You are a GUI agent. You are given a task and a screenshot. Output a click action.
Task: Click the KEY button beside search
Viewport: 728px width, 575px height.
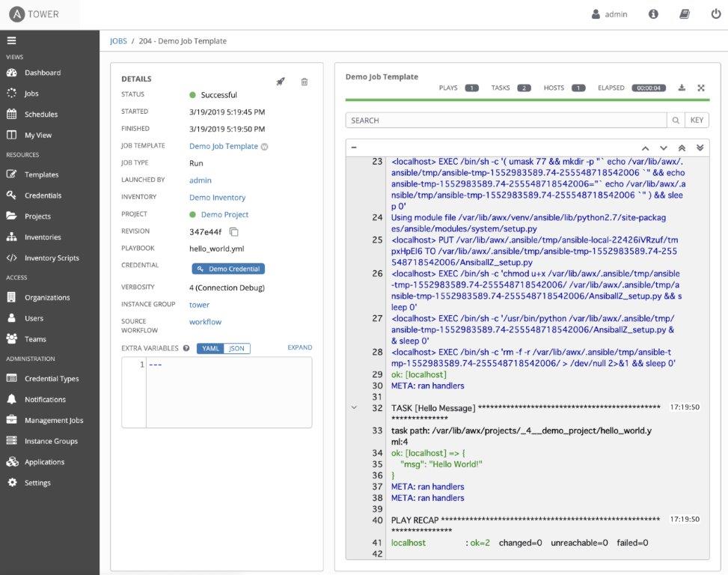(697, 121)
